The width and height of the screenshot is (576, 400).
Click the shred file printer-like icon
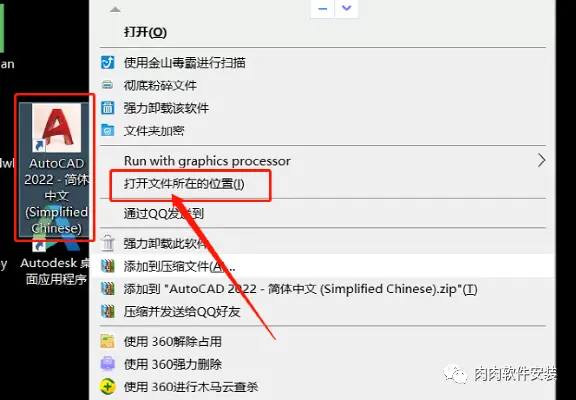[108, 86]
